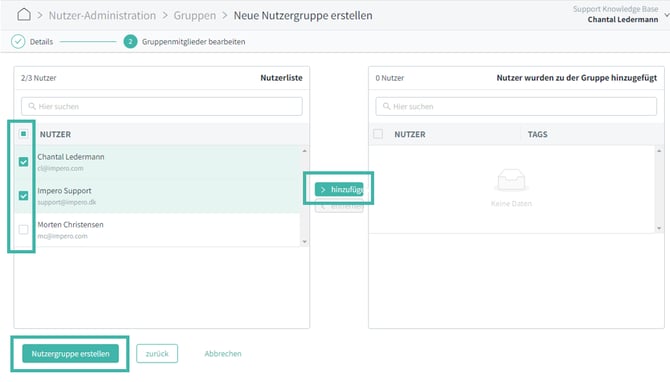Select the Gruppenmitglieder bearbeiten step
The height and width of the screenshot is (382, 670).
[194, 42]
